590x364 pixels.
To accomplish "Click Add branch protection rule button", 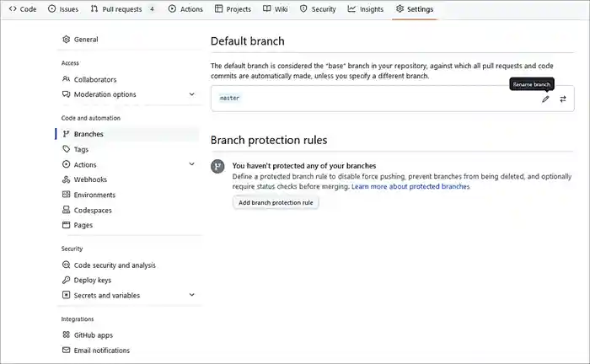I will point(276,202).
